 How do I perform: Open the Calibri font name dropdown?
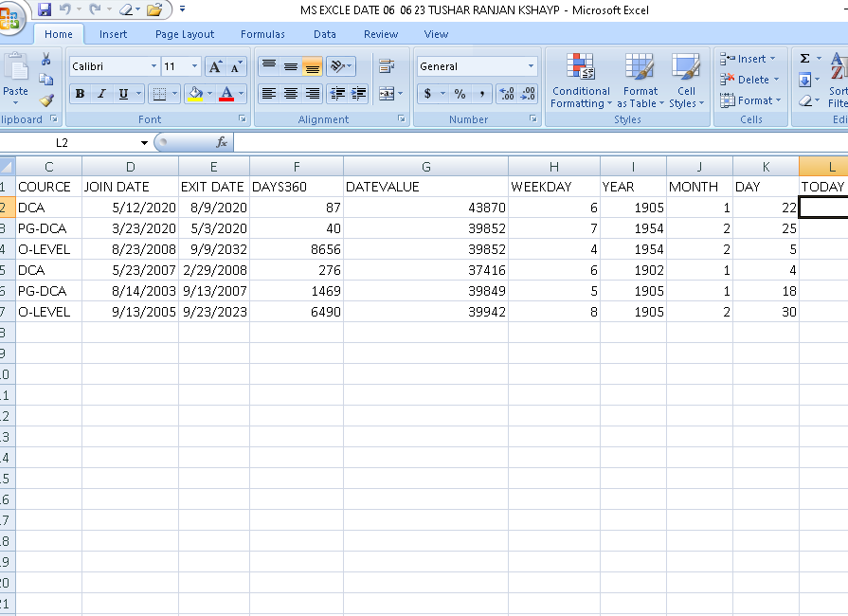[x=153, y=66]
